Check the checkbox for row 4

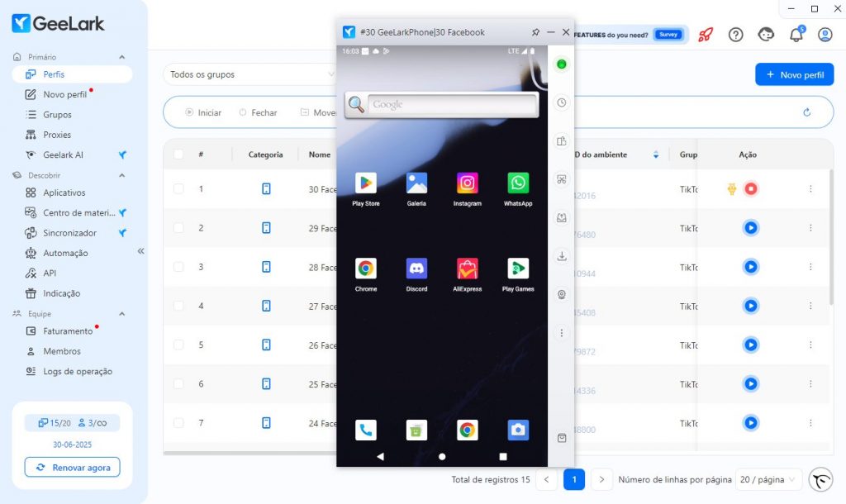pos(178,306)
